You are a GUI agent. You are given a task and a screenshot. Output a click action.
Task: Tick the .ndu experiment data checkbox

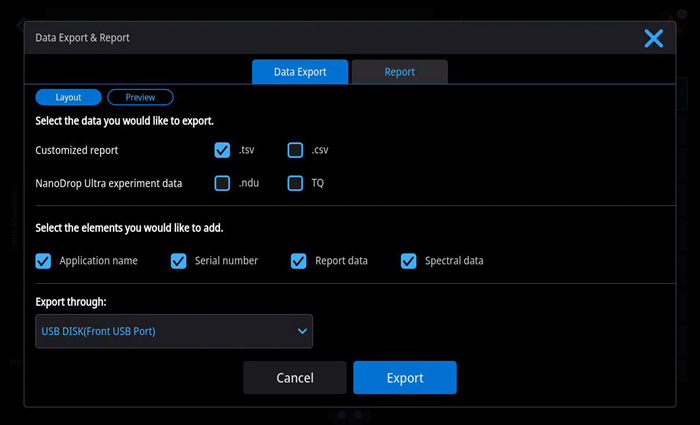point(222,183)
